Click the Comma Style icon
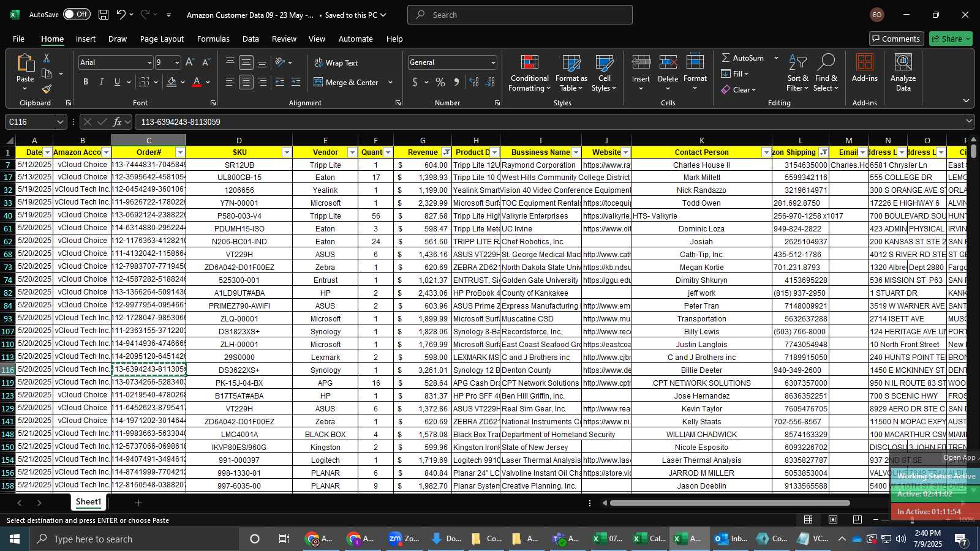This screenshot has width=980, height=551. (456, 82)
